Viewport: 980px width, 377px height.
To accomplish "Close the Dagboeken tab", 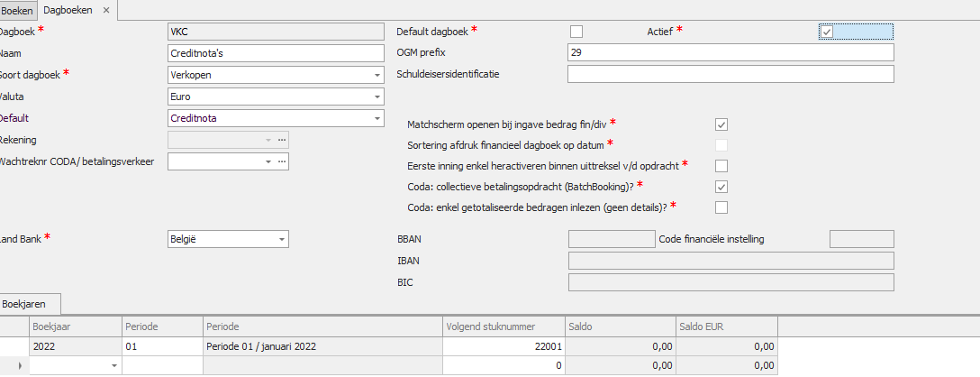I will pyautogui.click(x=106, y=11).
